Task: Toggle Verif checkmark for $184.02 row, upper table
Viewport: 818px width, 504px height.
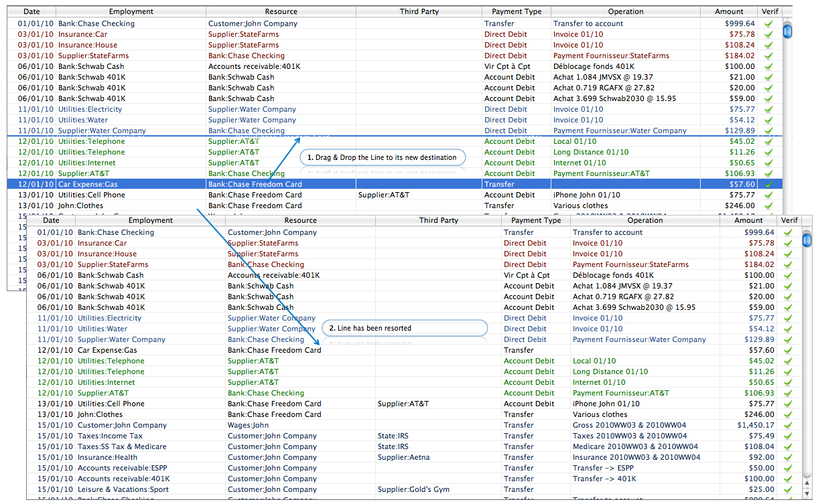Action: pos(768,56)
